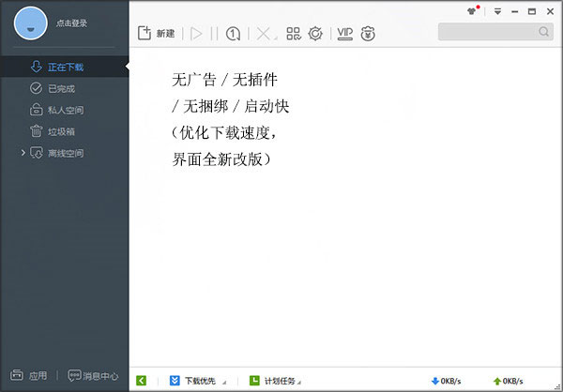The height and width of the screenshot is (392, 563).
Task: Open 消息中心 message center
Action: (93, 375)
